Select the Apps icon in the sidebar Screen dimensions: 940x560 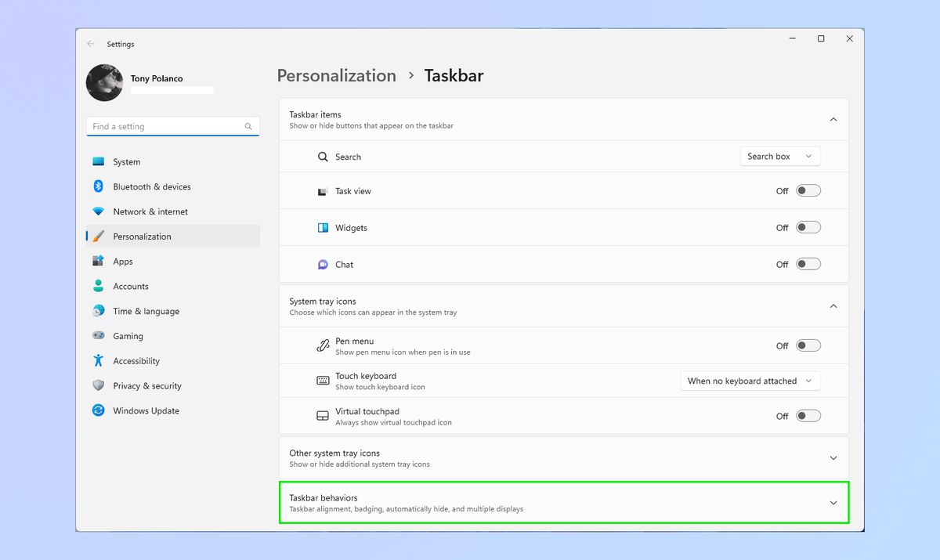tap(98, 261)
